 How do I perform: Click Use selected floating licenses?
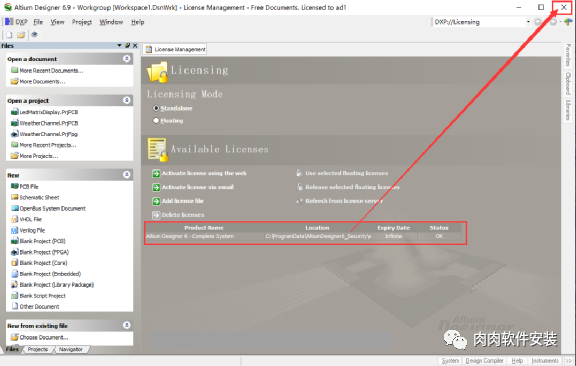[342, 173]
